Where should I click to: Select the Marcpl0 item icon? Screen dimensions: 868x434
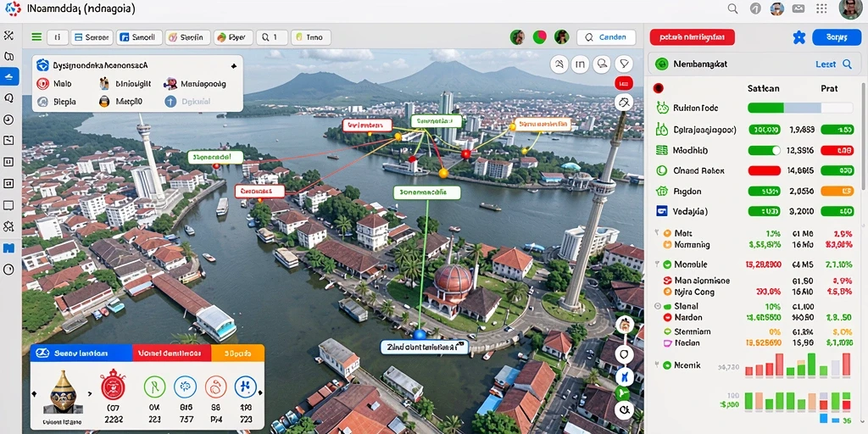104,102
